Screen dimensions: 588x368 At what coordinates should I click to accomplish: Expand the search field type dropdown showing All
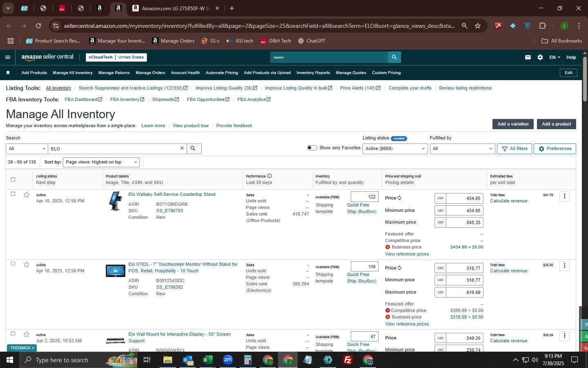[27, 149]
